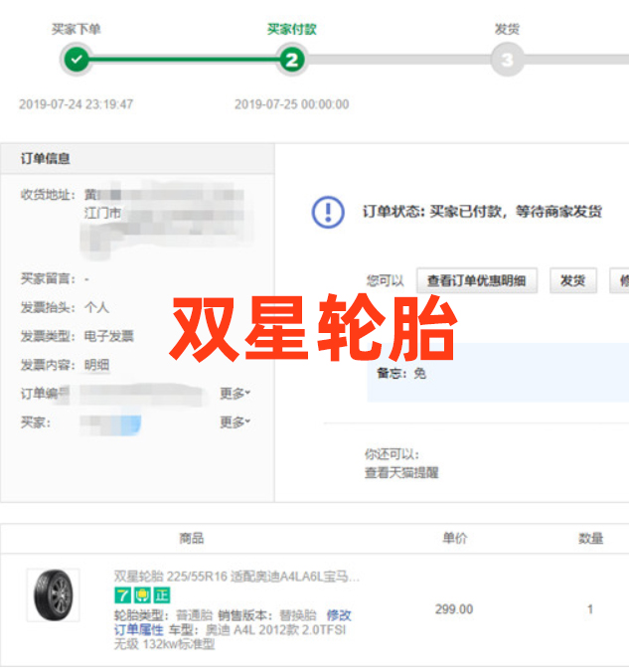Click the step 2 circle for 买家付款
The width and height of the screenshot is (629, 672).
[x=291, y=60]
